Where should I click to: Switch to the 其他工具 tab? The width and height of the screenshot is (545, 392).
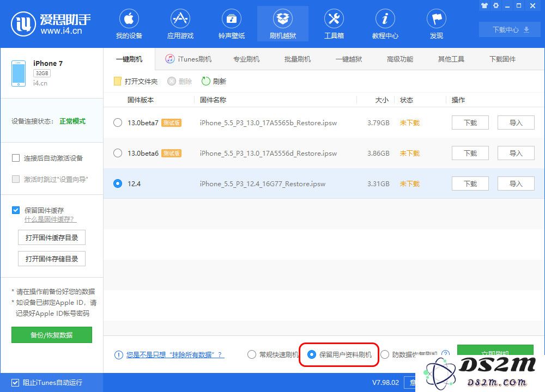click(x=451, y=59)
